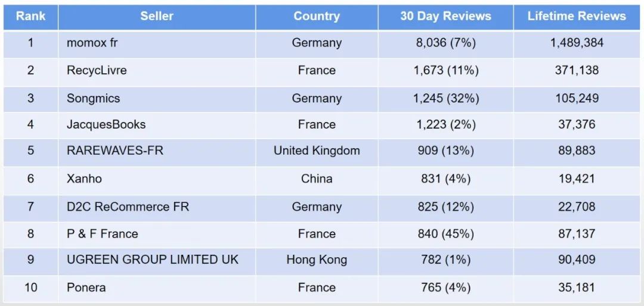Select the RAREWAVES-FR seller cell

(115, 151)
